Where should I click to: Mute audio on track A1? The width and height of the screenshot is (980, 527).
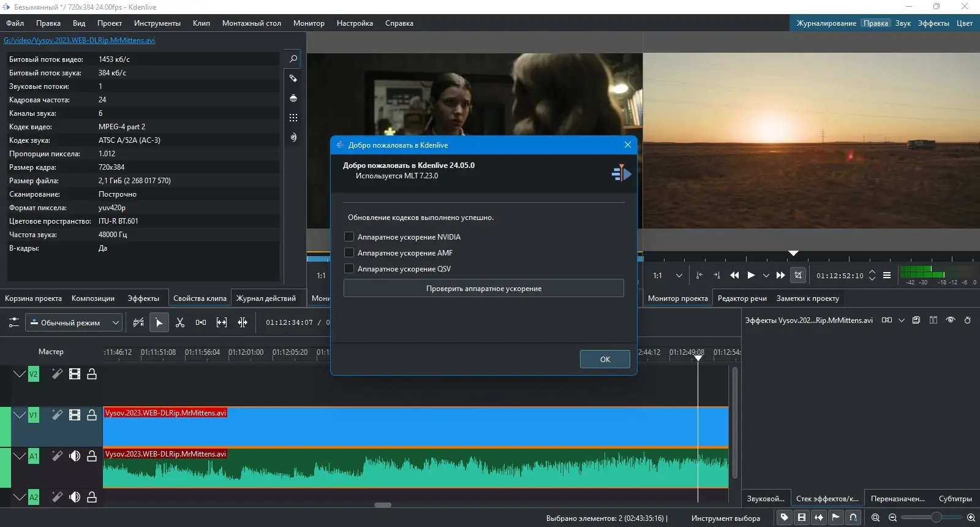point(75,456)
